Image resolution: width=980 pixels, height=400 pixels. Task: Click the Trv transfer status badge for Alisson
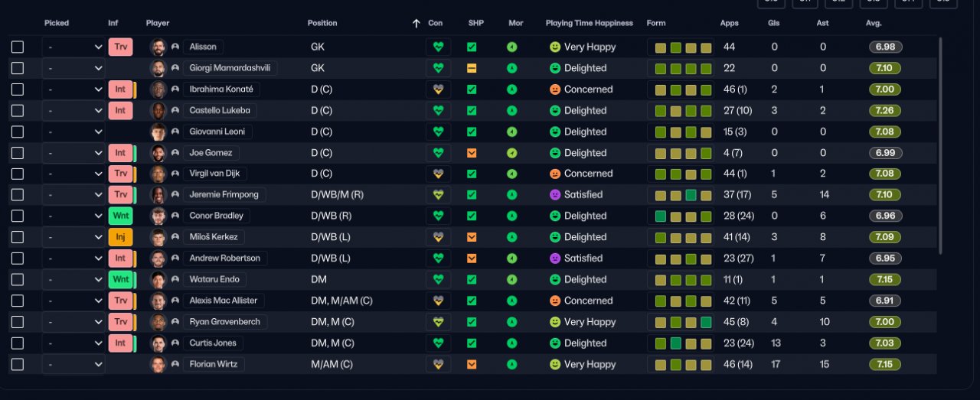click(x=120, y=47)
